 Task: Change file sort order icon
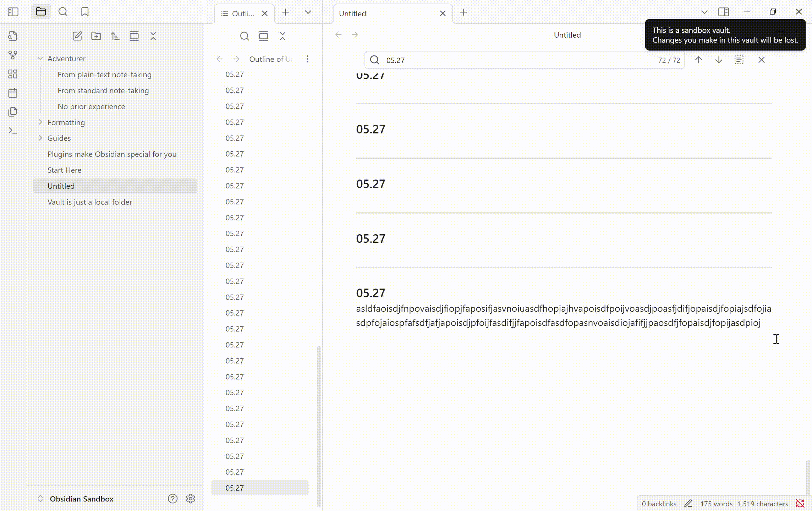115,36
